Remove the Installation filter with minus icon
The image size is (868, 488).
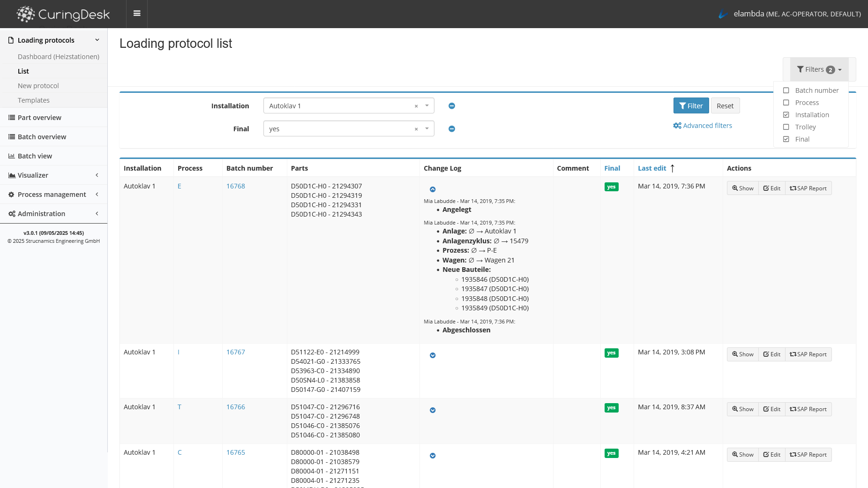tap(451, 106)
